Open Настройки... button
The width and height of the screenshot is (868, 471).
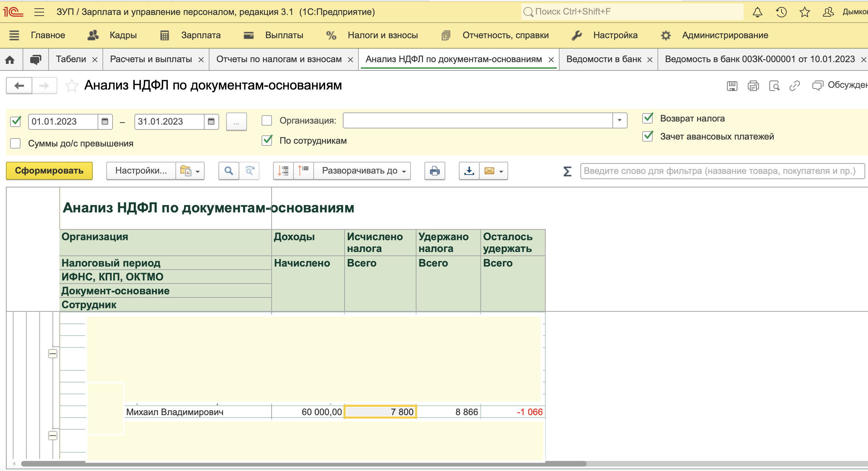tap(141, 171)
